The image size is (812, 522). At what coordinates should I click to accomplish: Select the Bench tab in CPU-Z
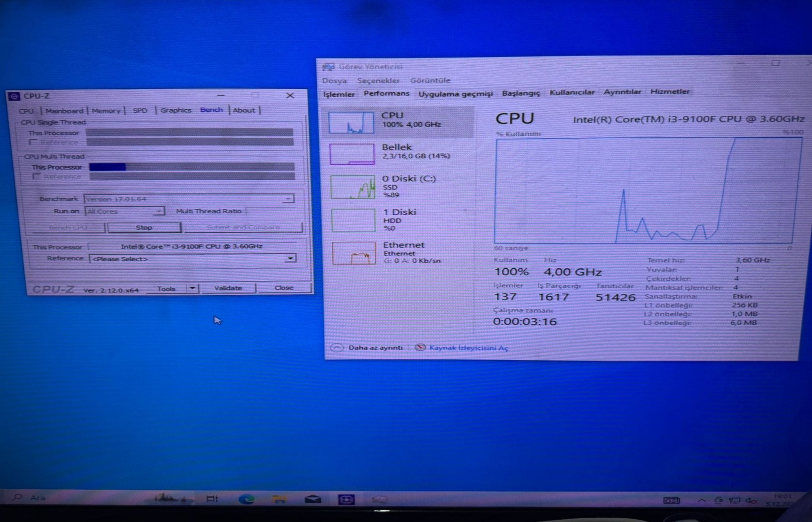click(x=211, y=110)
